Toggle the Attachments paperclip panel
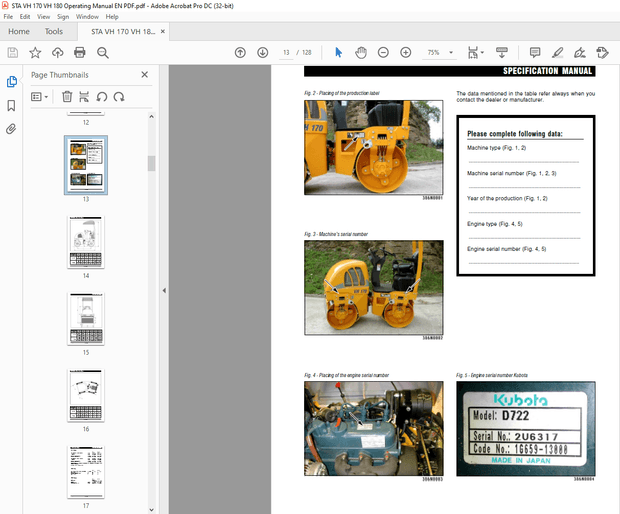Screen dimensions: 620x514 11,129
